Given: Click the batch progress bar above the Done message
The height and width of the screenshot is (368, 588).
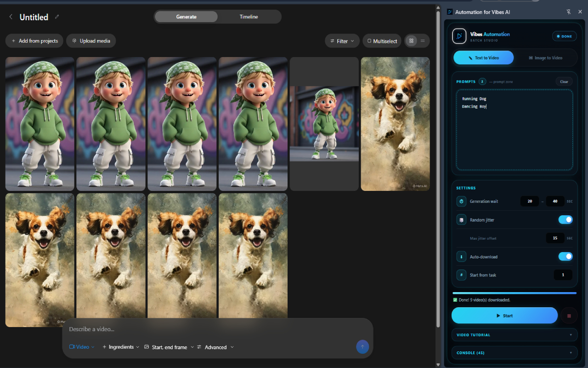Looking at the screenshot, I should pyautogui.click(x=514, y=293).
